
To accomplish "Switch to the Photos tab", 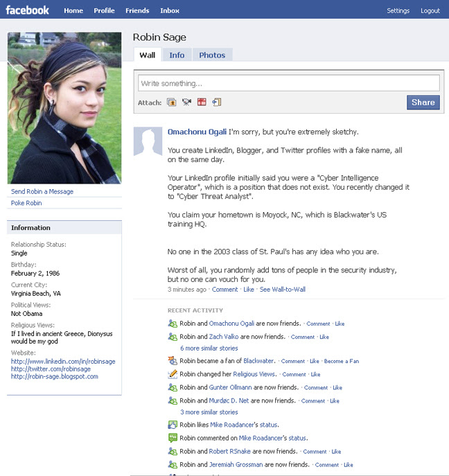I will point(212,55).
